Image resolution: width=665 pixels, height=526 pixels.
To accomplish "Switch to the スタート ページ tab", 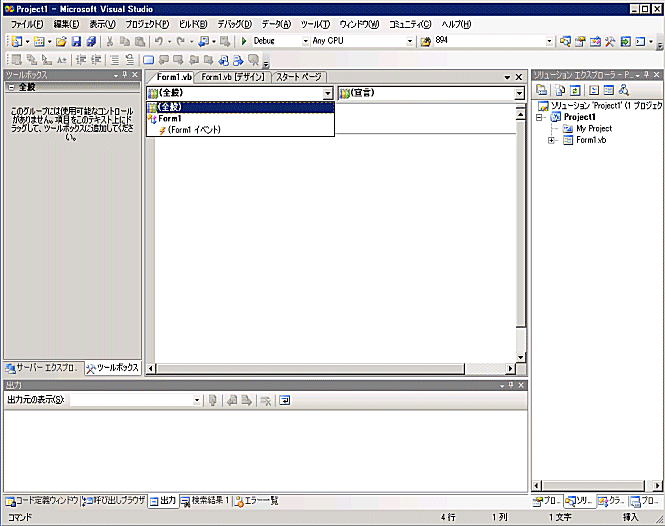I will [299, 77].
